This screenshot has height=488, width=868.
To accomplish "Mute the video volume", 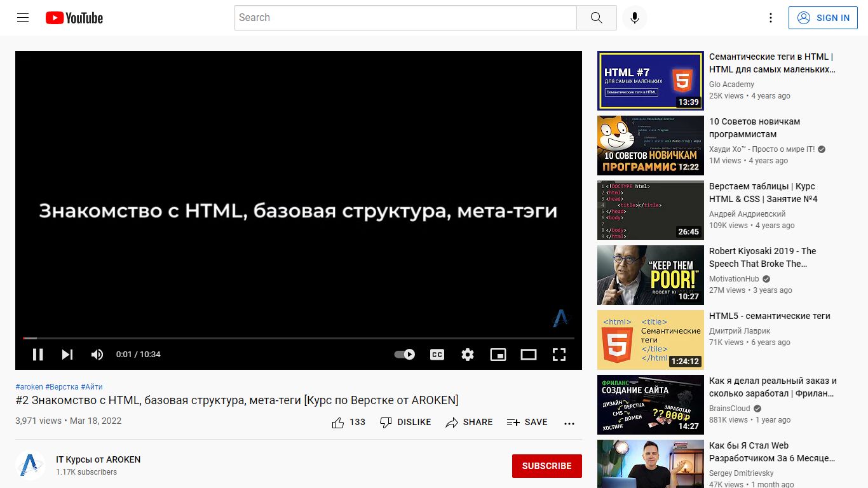I will 97,355.
